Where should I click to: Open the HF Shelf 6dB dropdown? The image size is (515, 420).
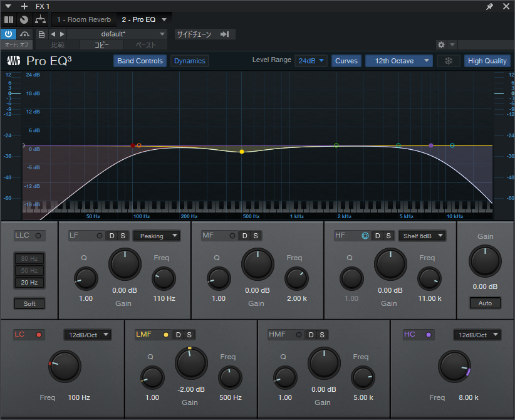pyautogui.click(x=422, y=236)
